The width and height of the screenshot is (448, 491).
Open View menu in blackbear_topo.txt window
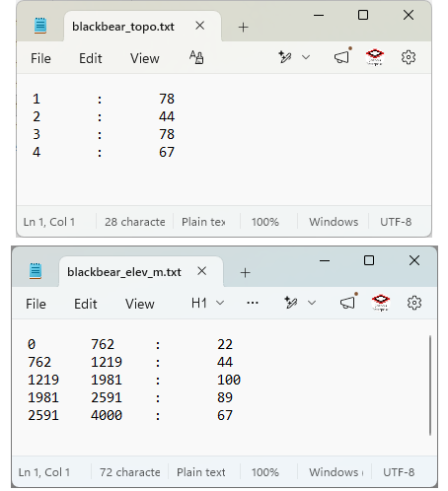(145, 58)
